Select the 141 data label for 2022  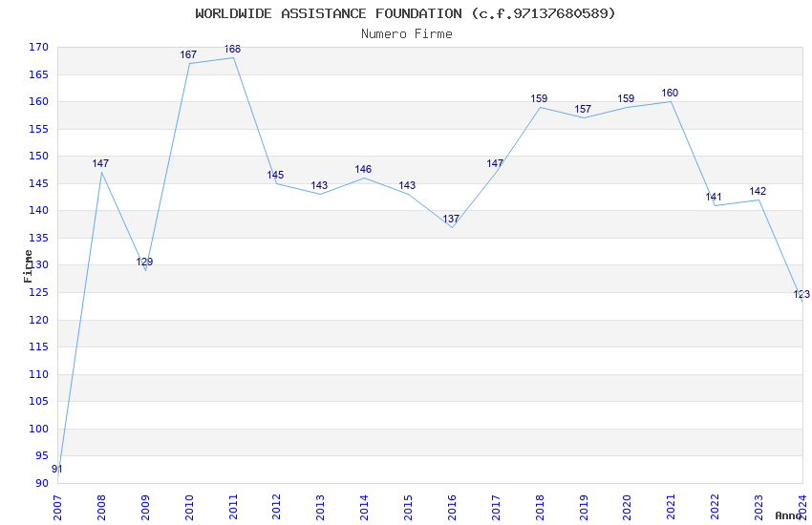tap(714, 197)
